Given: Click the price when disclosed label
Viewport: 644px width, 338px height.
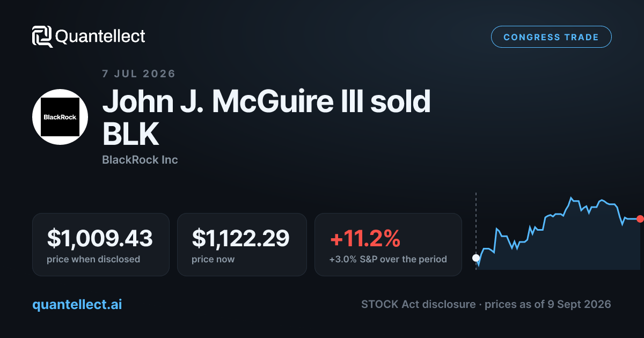Looking at the screenshot, I should [93, 259].
